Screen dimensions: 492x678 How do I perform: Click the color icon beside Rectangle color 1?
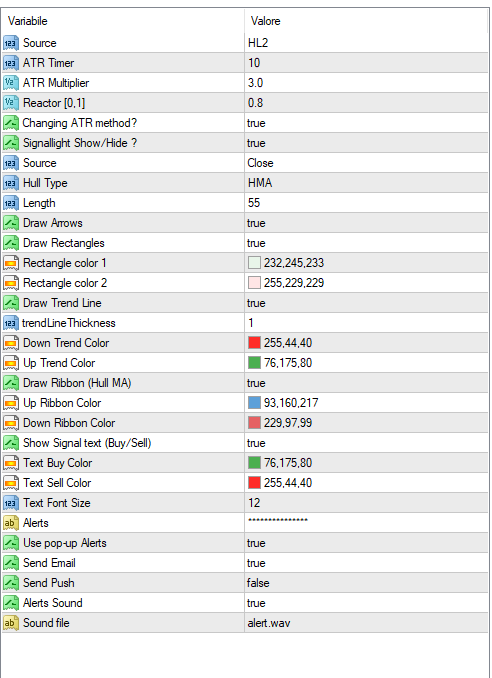coord(10,263)
